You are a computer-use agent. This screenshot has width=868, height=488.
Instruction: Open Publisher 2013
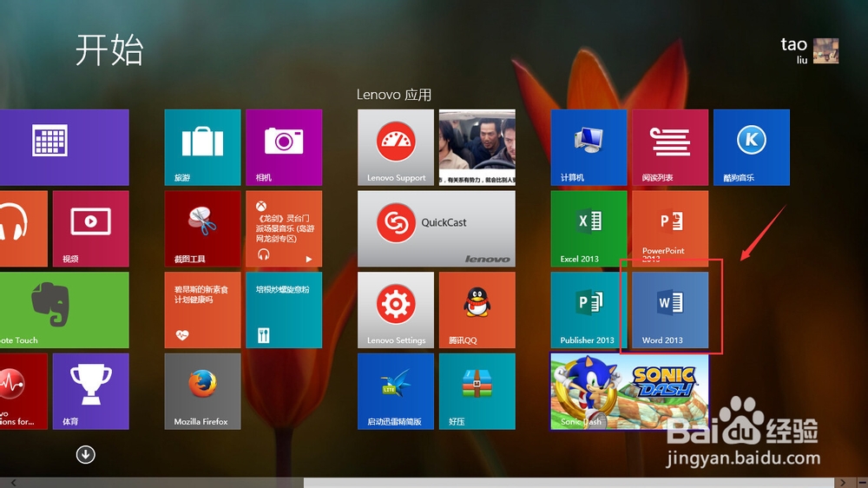[589, 310]
